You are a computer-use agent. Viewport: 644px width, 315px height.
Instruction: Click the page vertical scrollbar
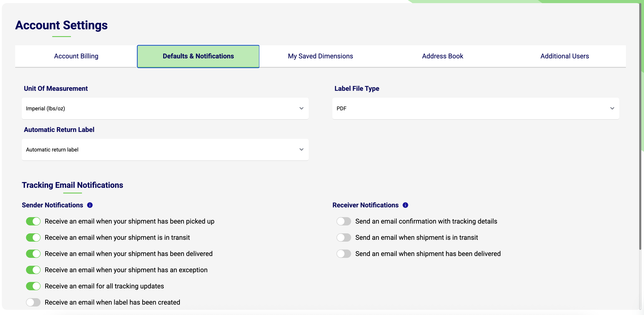641,125
